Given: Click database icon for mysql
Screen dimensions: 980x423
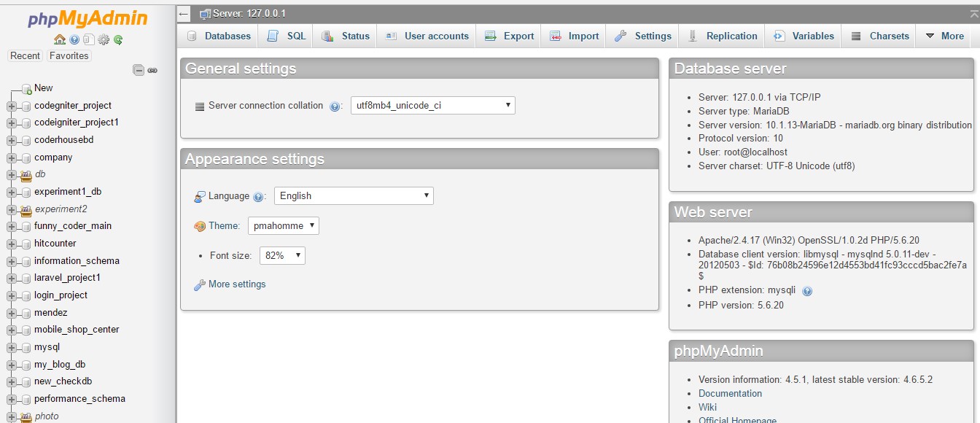Looking at the screenshot, I should click(x=26, y=347).
